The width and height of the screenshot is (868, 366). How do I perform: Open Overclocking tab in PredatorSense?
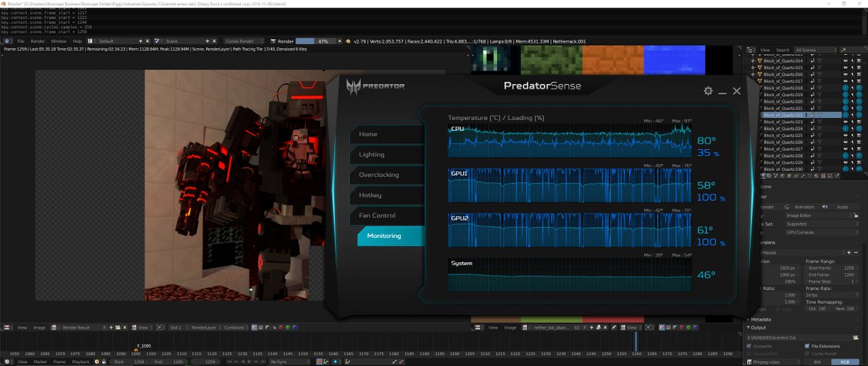point(386,175)
